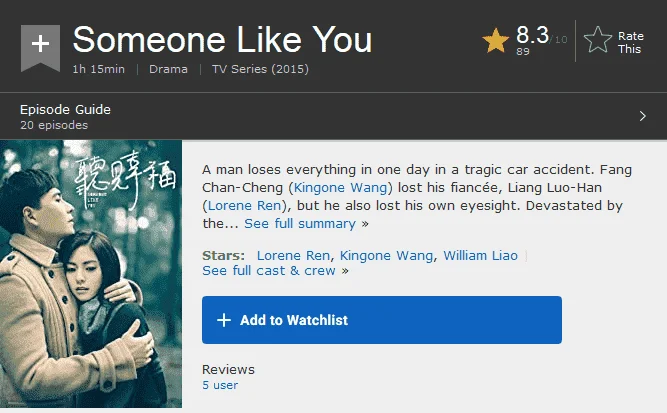Open Lorene Ren in Stars list
This screenshot has width=667, height=413.
coord(293,256)
